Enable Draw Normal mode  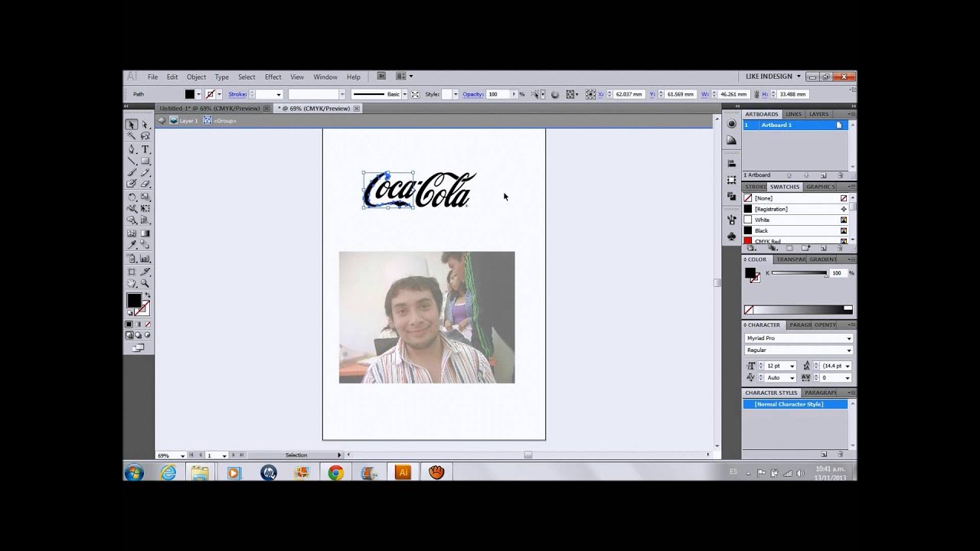[x=129, y=335]
